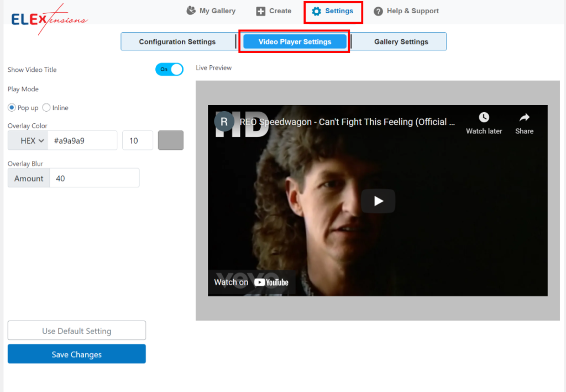566x392 pixels.
Task: Turn off the Show Video Title toggle
Action: [169, 69]
